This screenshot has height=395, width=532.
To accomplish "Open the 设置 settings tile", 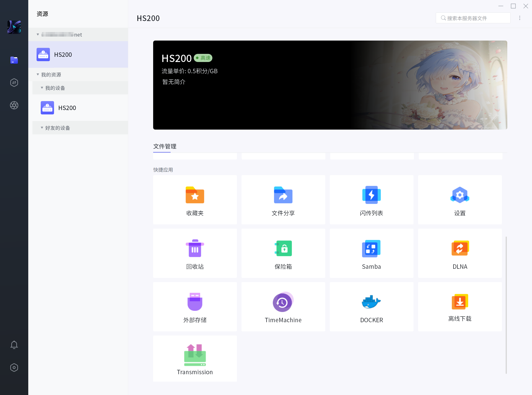I will tap(460, 200).
